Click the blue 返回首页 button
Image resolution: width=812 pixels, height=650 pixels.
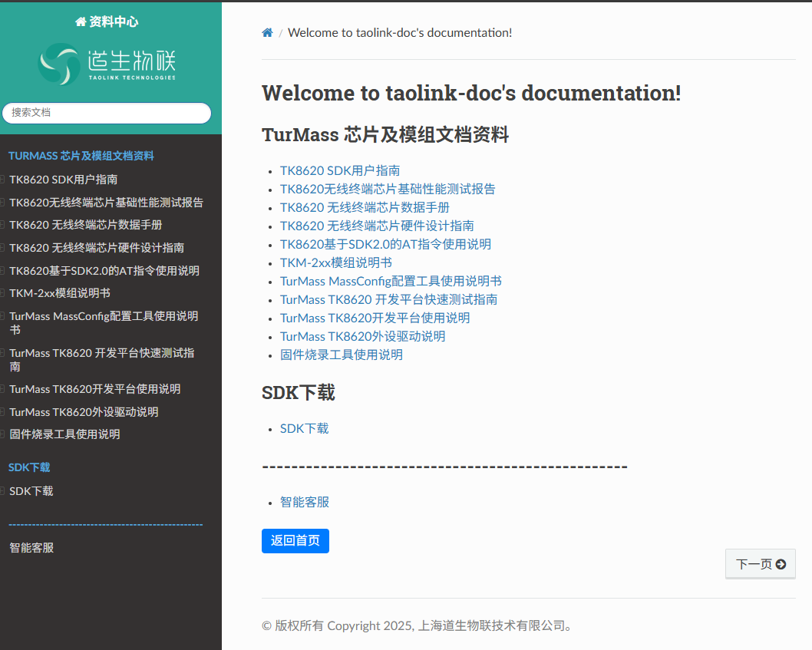point(295,541)
